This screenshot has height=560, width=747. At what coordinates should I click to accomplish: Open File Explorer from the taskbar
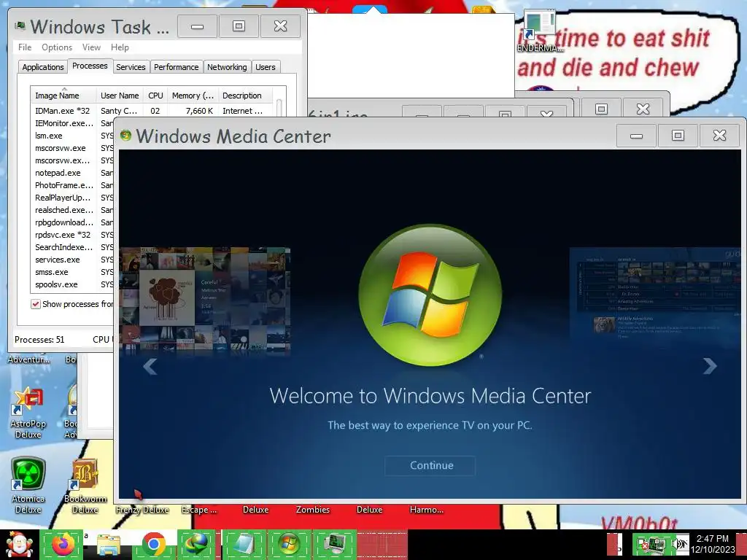coord(109,545)
